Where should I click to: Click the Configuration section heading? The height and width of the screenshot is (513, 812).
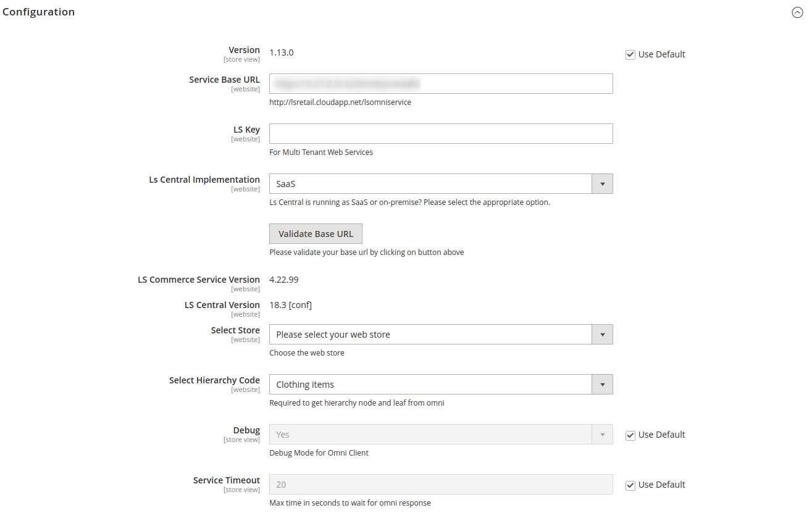(x=39, y=12)
